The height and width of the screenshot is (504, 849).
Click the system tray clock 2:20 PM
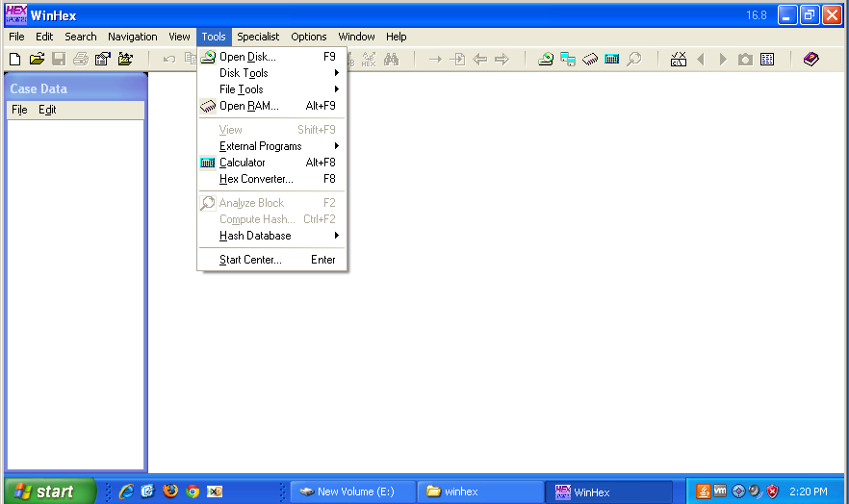(809, 491)
